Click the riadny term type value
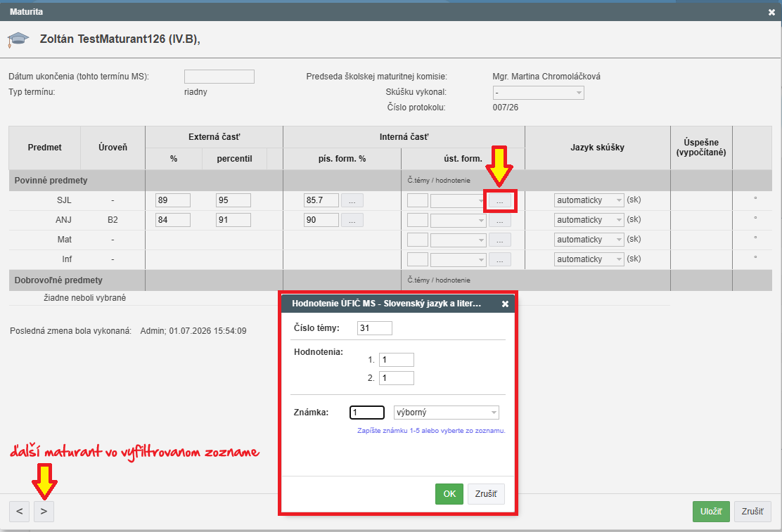This screenshot has width=782, height=532. click(x=195, y=92)
